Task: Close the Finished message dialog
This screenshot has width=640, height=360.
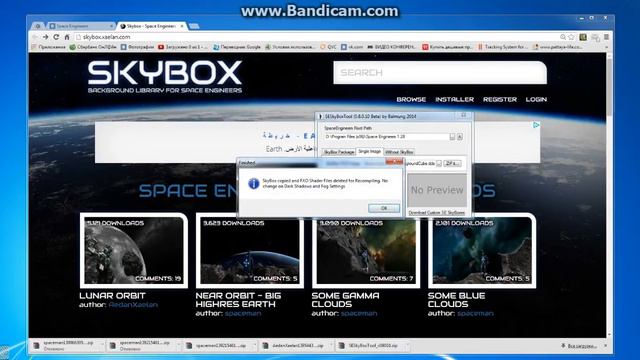Action: click(394, 162)
